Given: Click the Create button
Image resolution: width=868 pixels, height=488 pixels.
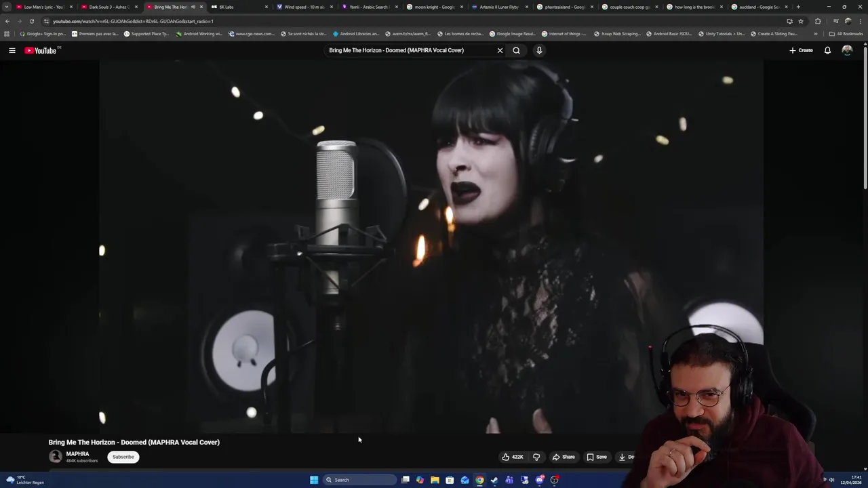Looking at the screenshot, I should click(801, 50).
